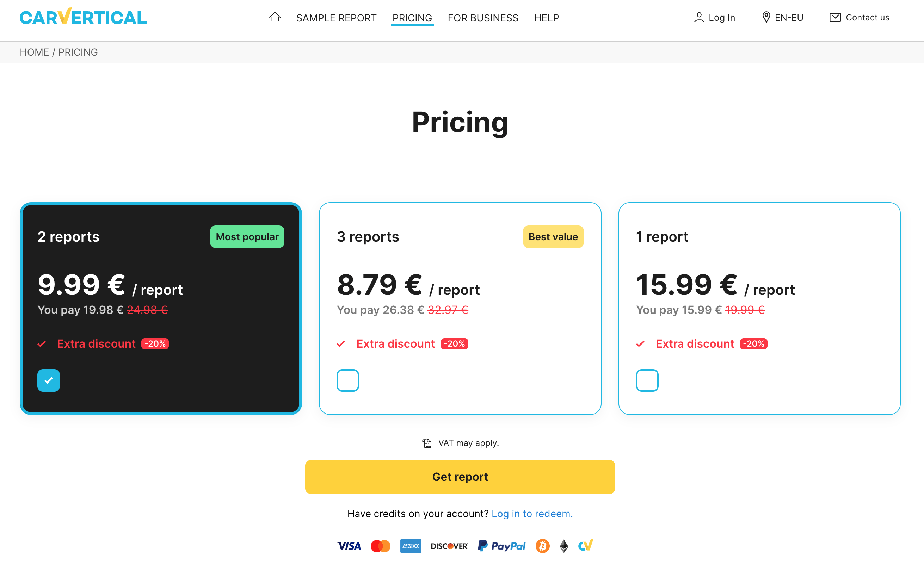Image resolution: width=924 pixels, height=577 pixels.
Task: Go to the home page via house icon
Action: click(x=275, y=17)
